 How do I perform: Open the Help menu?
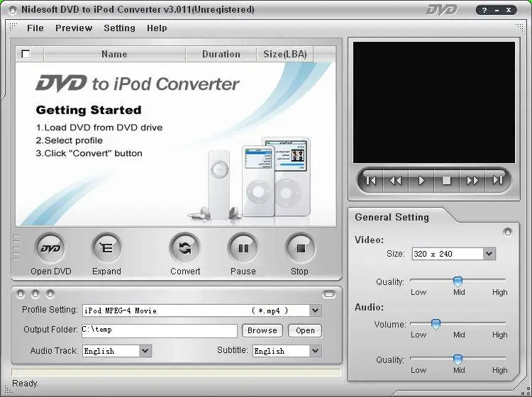[157, 28]
